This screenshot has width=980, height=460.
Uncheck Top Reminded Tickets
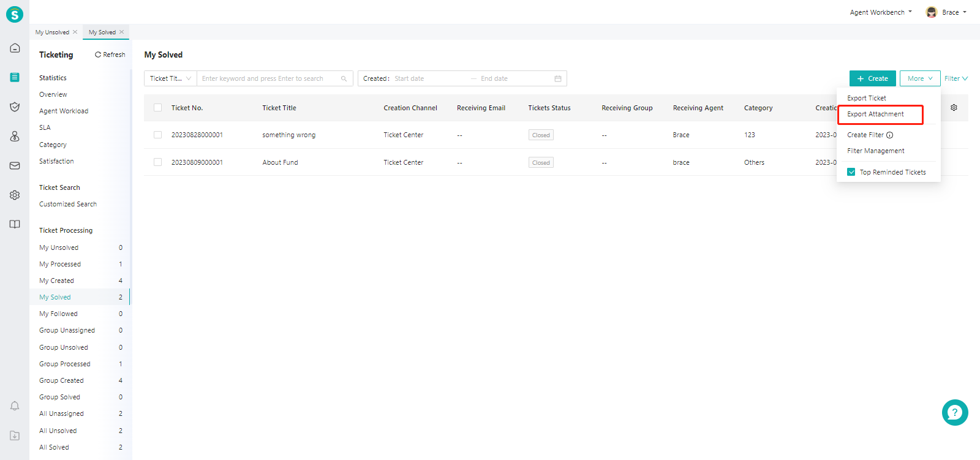point(851,172)
